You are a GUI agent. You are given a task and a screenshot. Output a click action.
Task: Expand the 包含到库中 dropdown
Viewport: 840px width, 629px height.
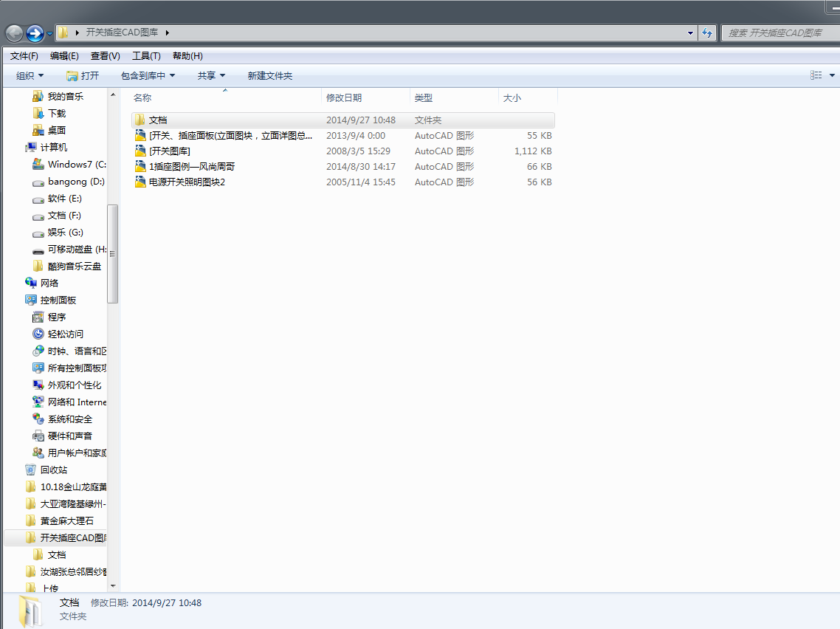coord(148,75)
